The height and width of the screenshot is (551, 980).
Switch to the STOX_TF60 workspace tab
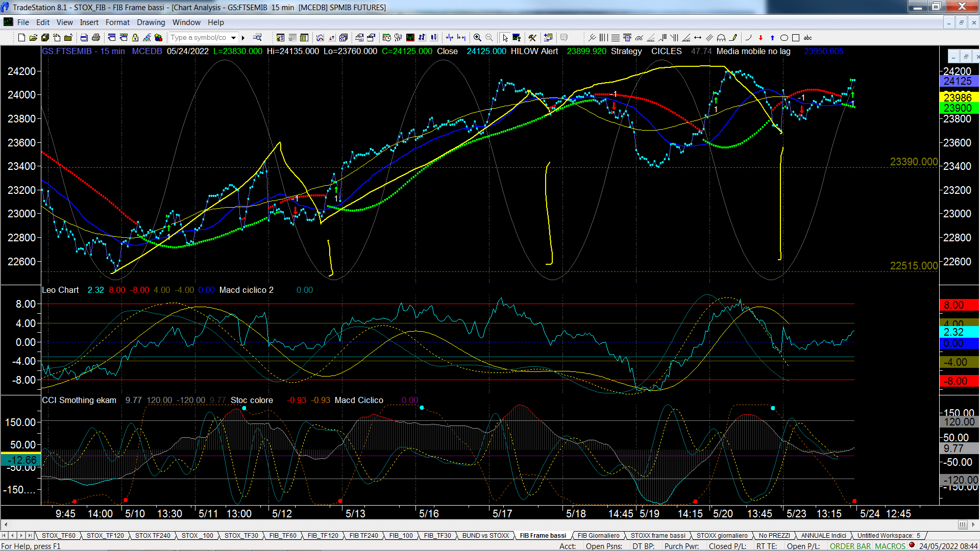(x=59, y=535)
